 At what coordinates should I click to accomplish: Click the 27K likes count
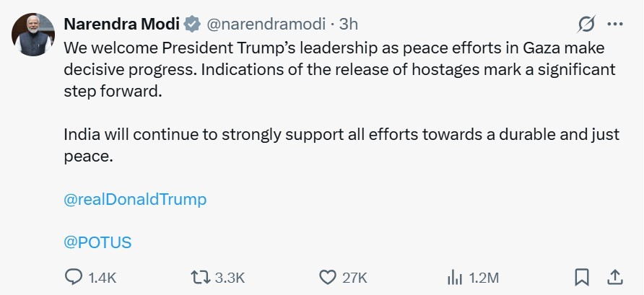[x=355, y=278]
